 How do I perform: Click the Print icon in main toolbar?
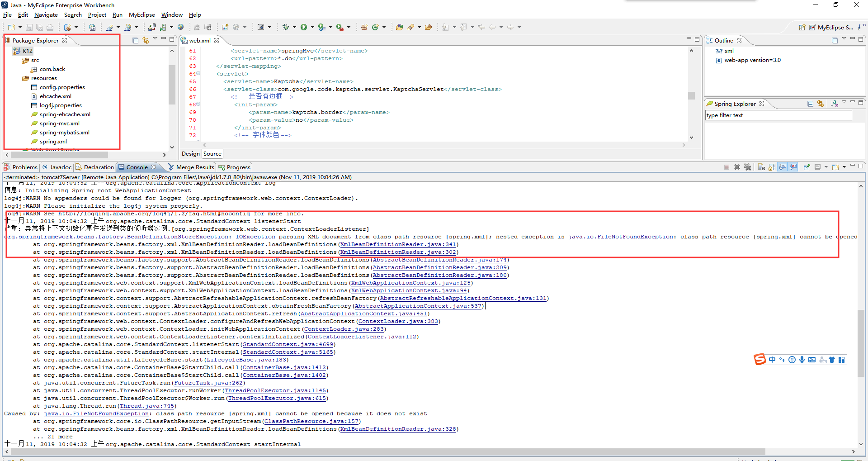click(x=50, y=28)
